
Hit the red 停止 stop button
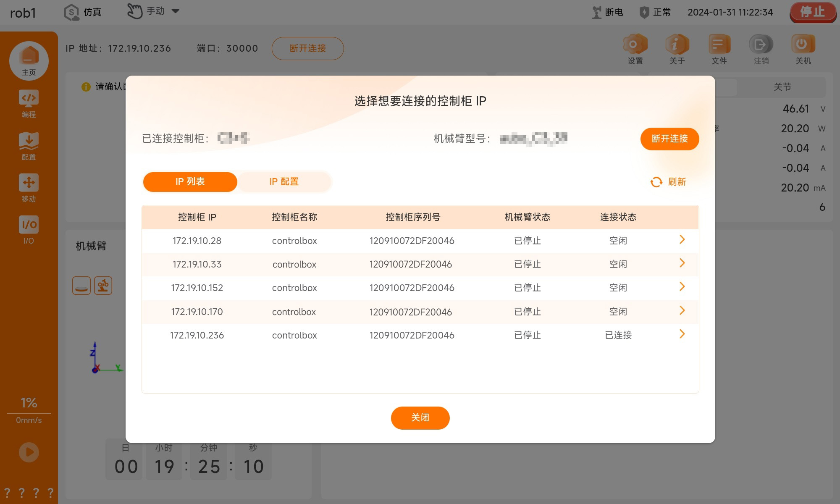click(x=813, y=12)
